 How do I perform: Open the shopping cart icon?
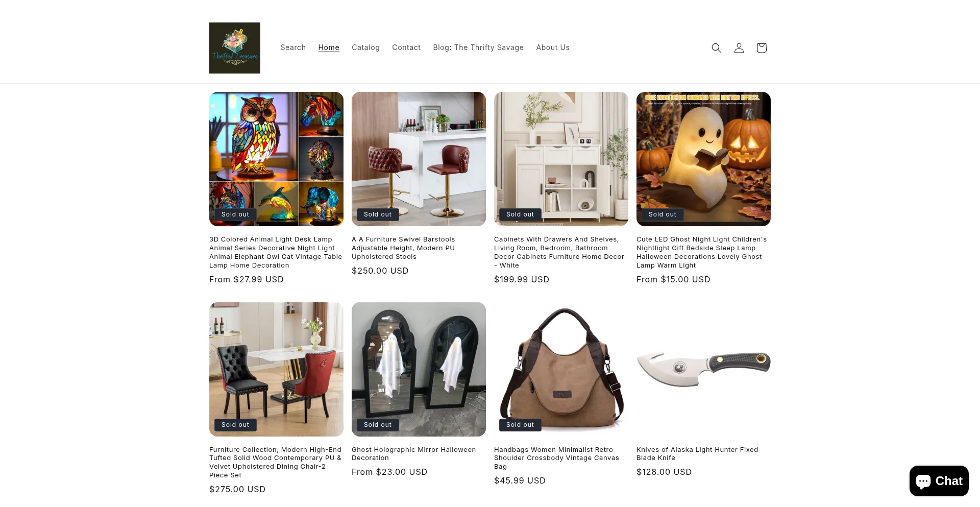pyautogui.click(x=761, y=48)
